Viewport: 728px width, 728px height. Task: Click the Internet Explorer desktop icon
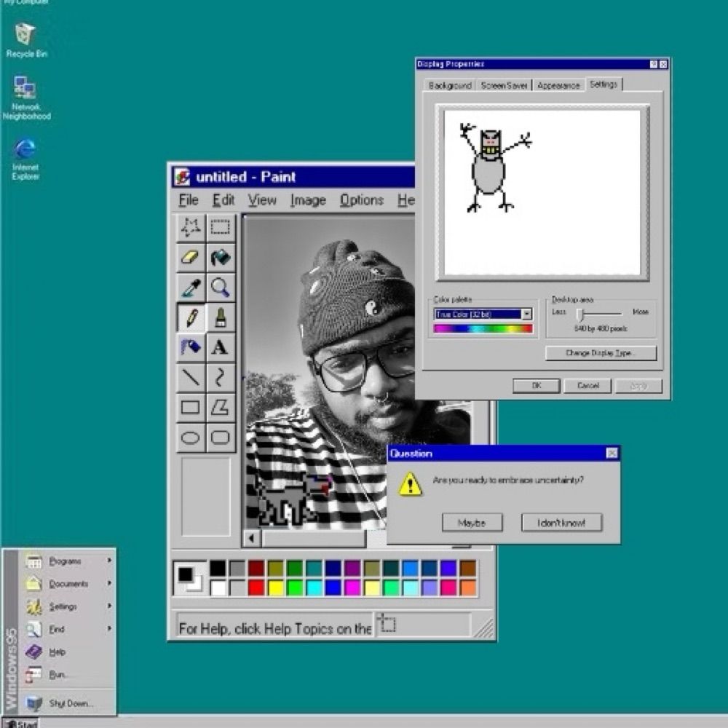[x=25, y=159]
